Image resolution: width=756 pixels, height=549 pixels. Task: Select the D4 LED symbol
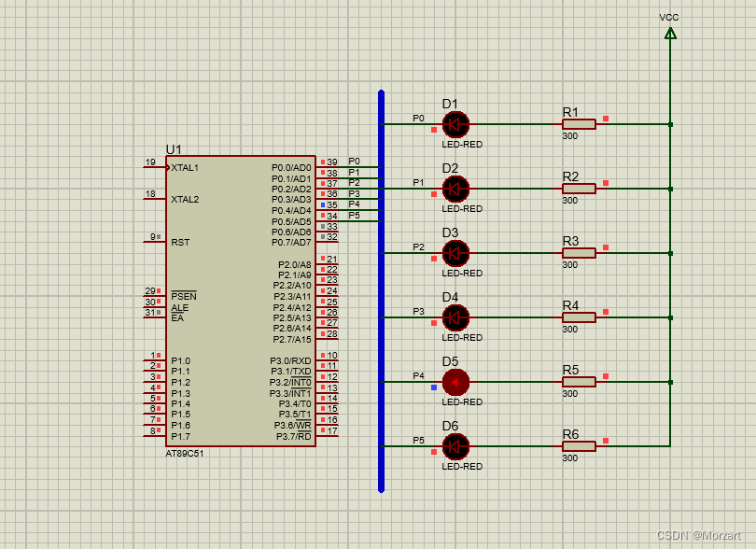click(x=455, y=317)
